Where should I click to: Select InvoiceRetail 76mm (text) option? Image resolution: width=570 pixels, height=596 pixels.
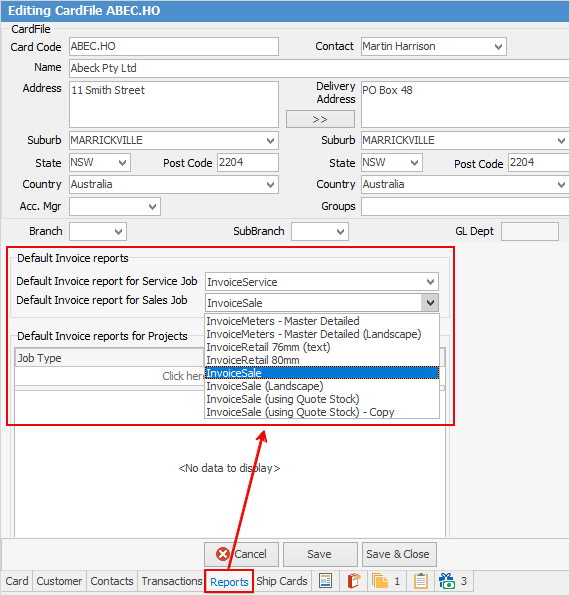click(322, 347)
